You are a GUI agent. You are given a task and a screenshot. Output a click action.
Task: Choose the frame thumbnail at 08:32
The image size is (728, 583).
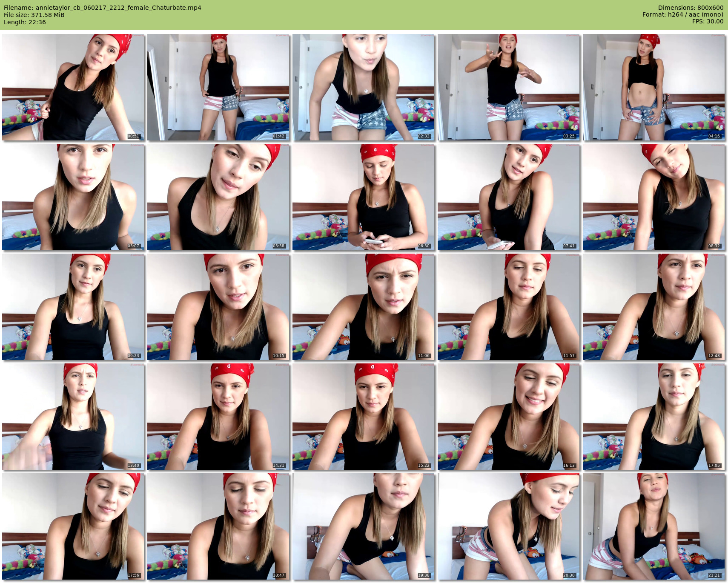654,197
